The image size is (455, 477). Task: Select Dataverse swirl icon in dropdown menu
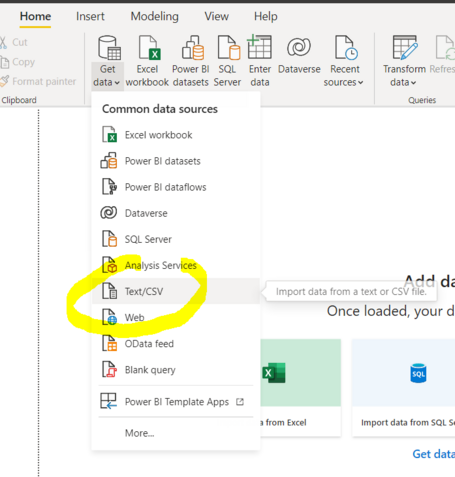(x=109, y=213)
